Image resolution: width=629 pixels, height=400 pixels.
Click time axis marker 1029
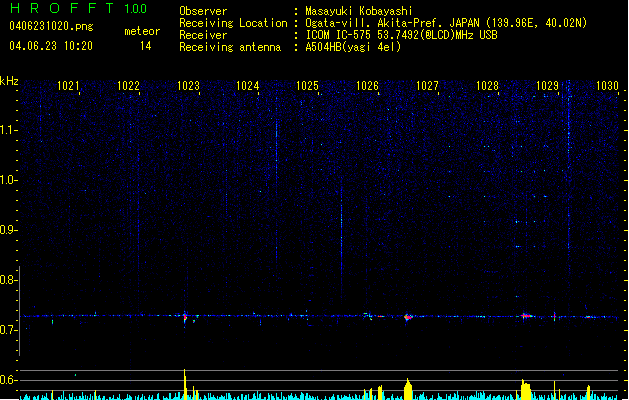(547, 86)
